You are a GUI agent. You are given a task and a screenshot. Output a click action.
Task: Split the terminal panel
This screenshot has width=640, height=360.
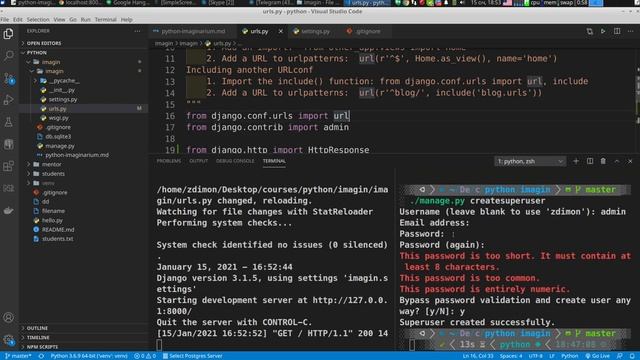[590, 161]
